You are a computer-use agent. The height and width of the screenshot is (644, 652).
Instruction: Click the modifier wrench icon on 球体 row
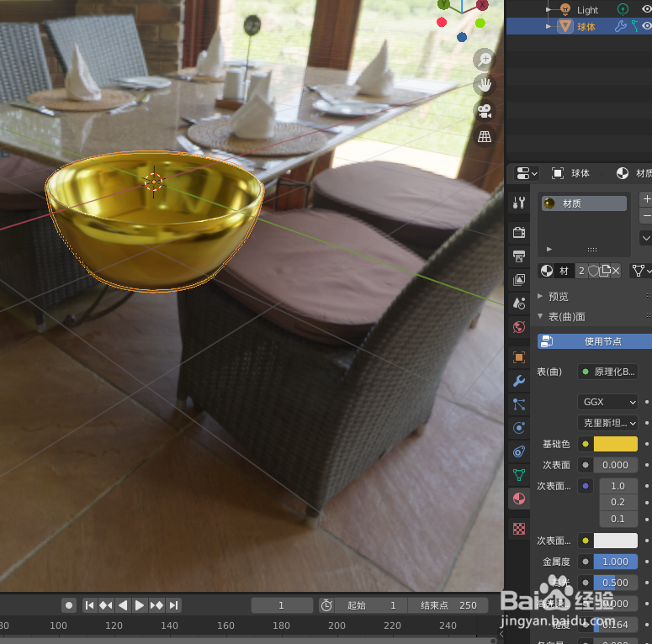tap(620, 26)
